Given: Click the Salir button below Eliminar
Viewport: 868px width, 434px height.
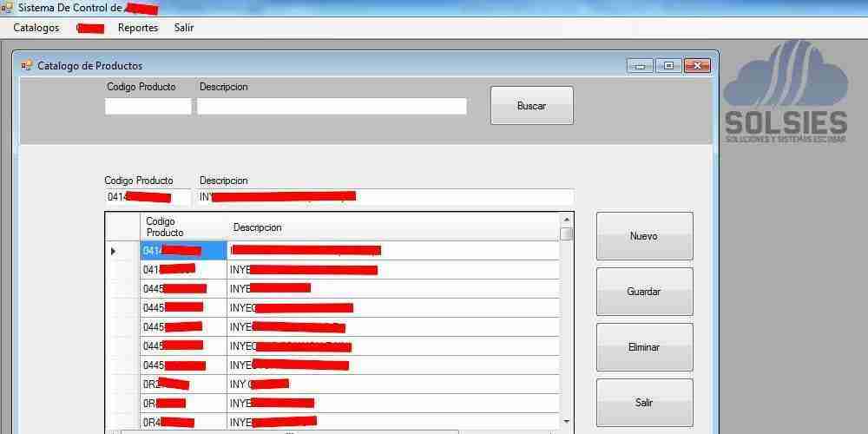Looking at the screenshot, I should click(x=644, y=403).
